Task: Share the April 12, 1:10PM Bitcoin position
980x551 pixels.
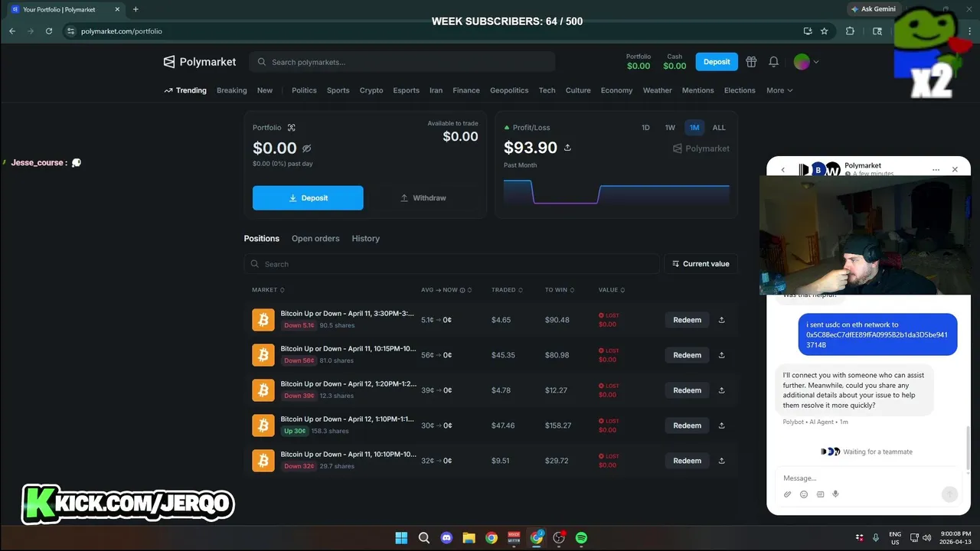Action: click(721, 425)
